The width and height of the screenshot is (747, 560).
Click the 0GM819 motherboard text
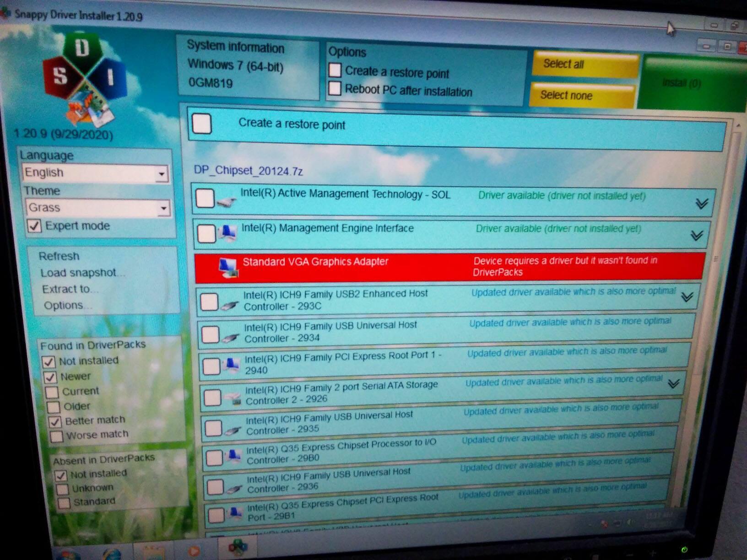[211, 83]
